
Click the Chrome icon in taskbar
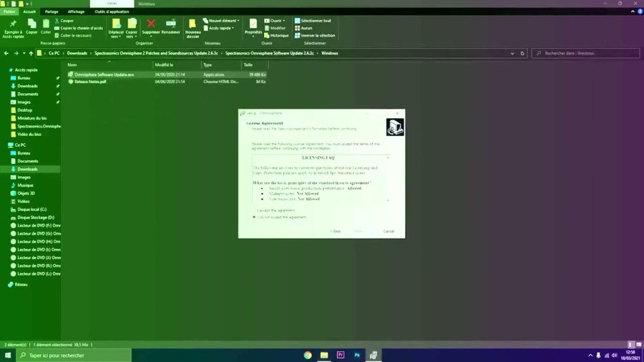pos(308,355)
